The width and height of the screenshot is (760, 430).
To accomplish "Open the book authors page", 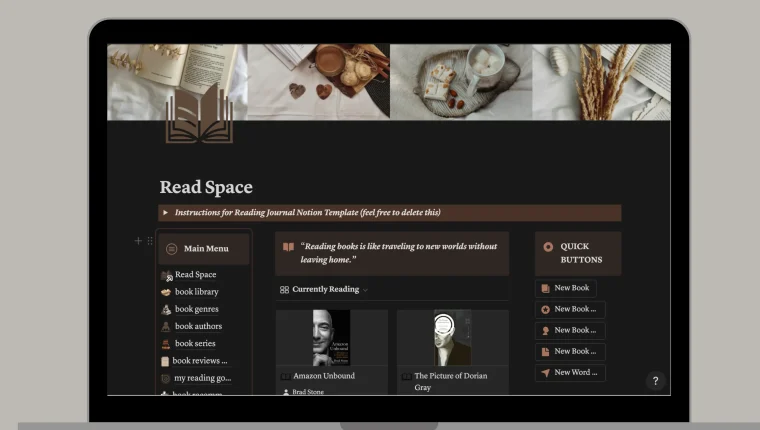I will [198, 326].
